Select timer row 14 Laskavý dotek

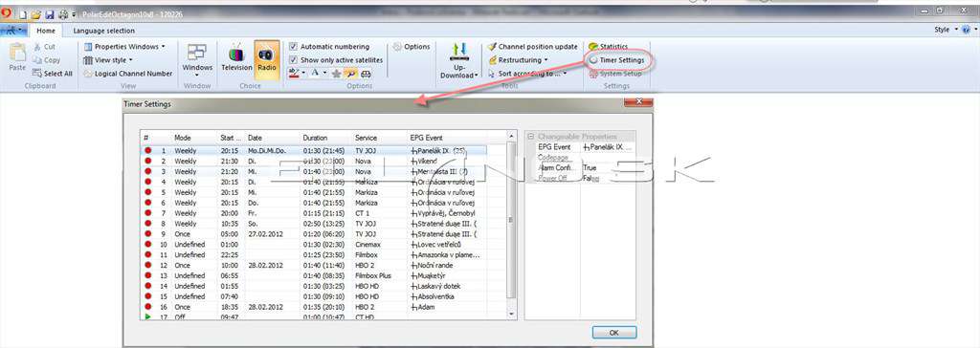coord(314,286)
